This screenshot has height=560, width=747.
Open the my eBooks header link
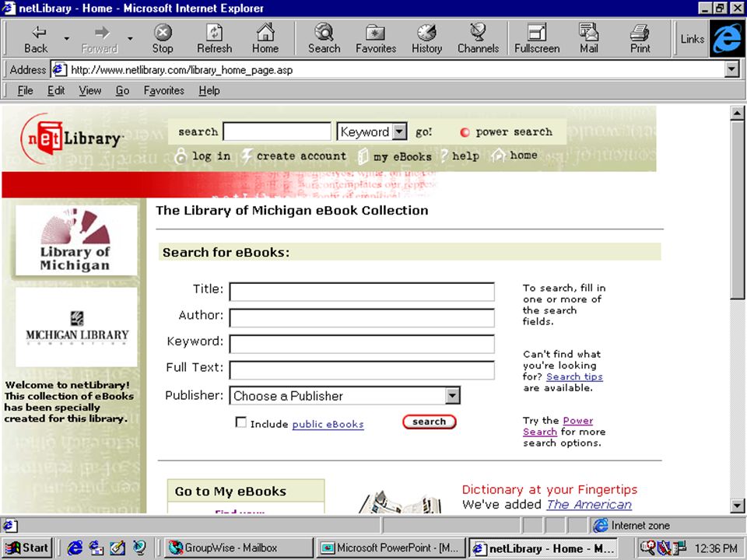[402, 156]
